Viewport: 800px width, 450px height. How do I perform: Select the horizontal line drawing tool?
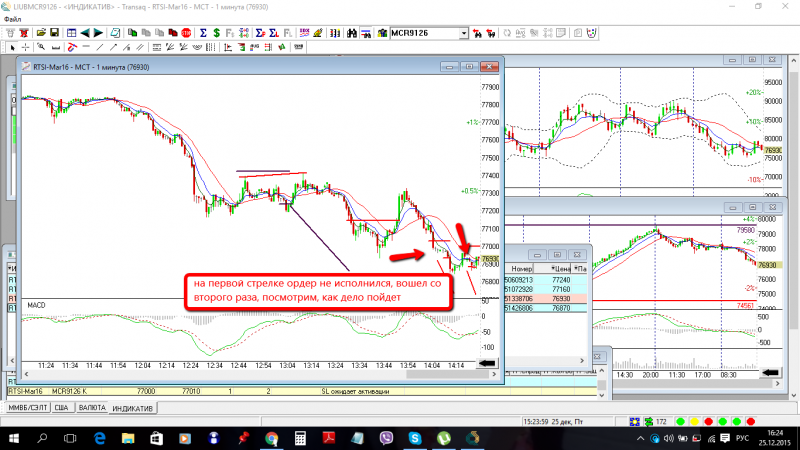point(86,47)
